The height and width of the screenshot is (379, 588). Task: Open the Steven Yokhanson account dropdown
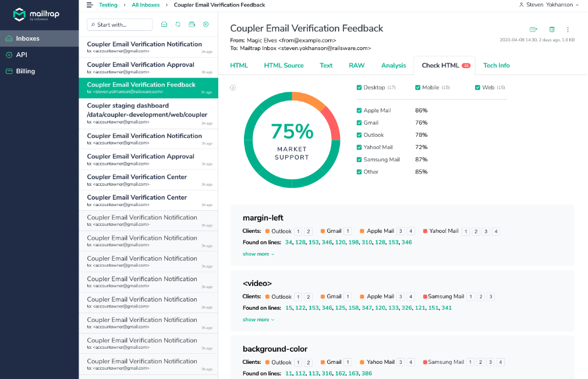point(549,5)
